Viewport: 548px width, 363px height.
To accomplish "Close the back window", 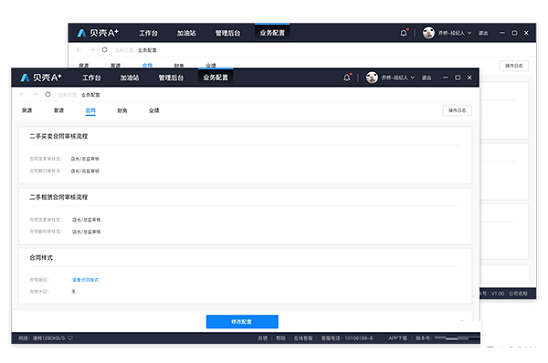I will pos(526,33).
